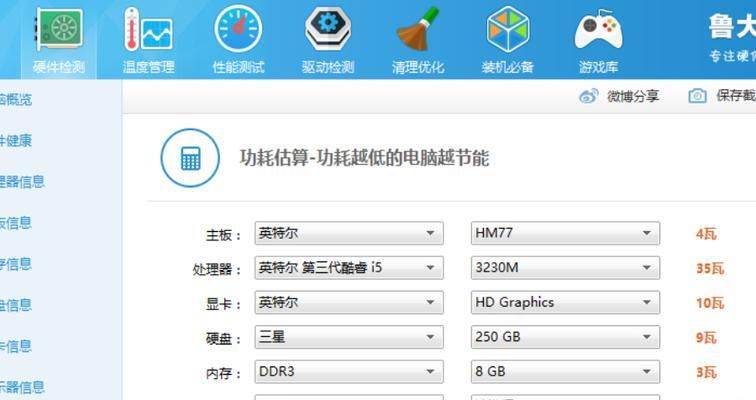The image size is (756, 400).
Task: Open the 250 GB disk capacity dropdown
Action: tap(565, 337)
